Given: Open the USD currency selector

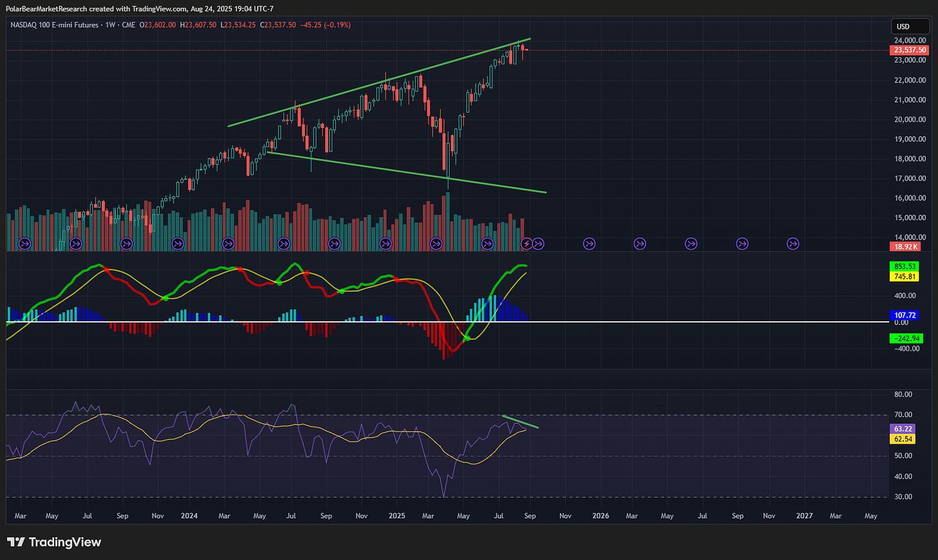Looking at the screenshot, I should 911,26.
